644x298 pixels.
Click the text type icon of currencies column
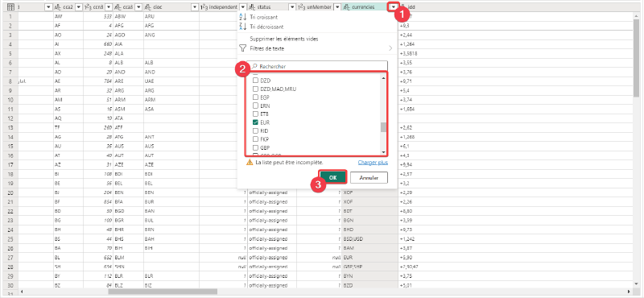[347, 7]
